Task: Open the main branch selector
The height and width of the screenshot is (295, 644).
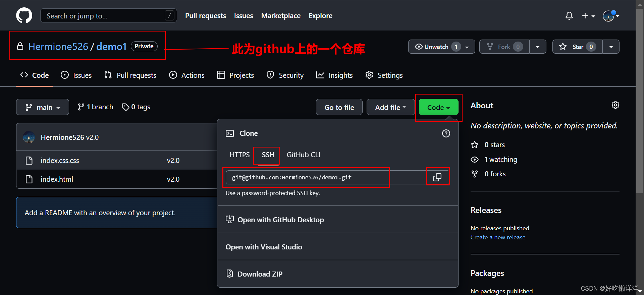Action: click(43, 107)
